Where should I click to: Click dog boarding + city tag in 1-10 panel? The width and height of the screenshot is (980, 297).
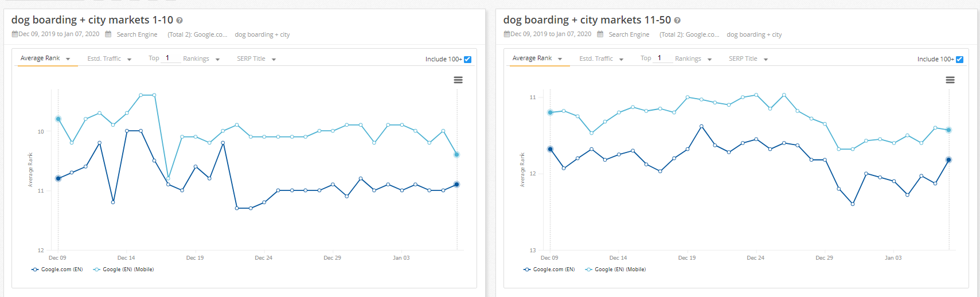(262, 35)
